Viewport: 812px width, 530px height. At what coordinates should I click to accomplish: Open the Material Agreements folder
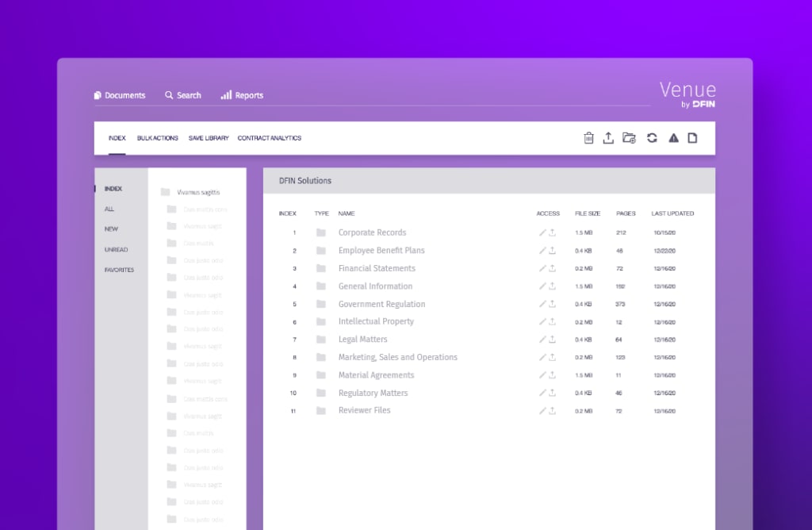[377, 375]
